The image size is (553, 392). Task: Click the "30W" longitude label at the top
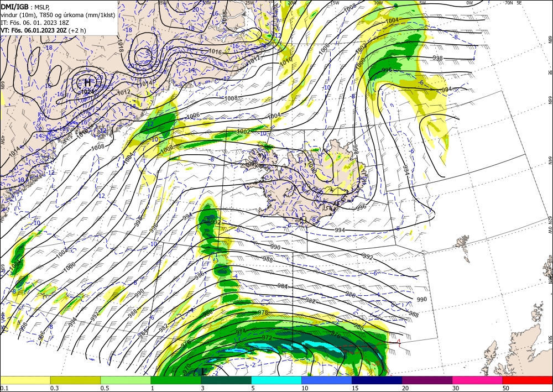[207, 3]
